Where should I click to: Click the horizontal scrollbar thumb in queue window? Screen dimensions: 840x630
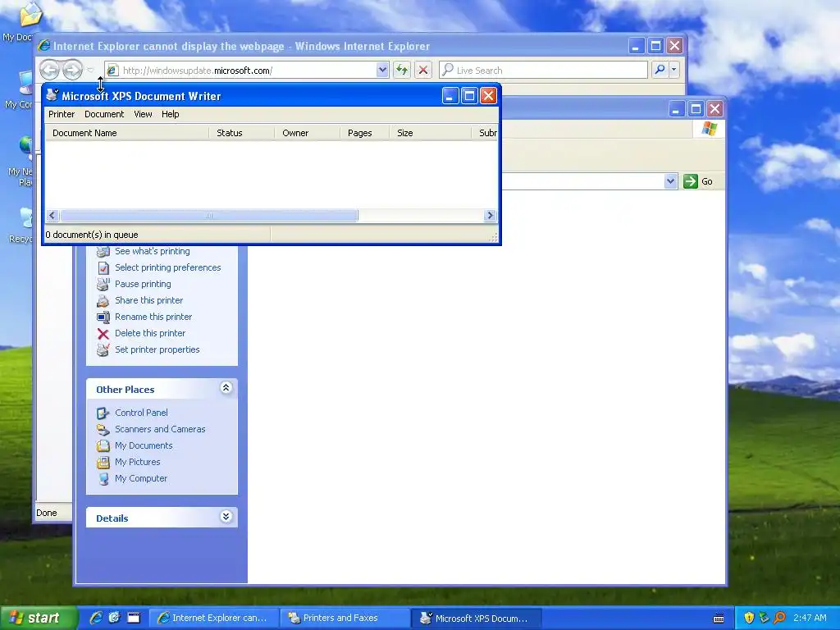coord(209,216)
